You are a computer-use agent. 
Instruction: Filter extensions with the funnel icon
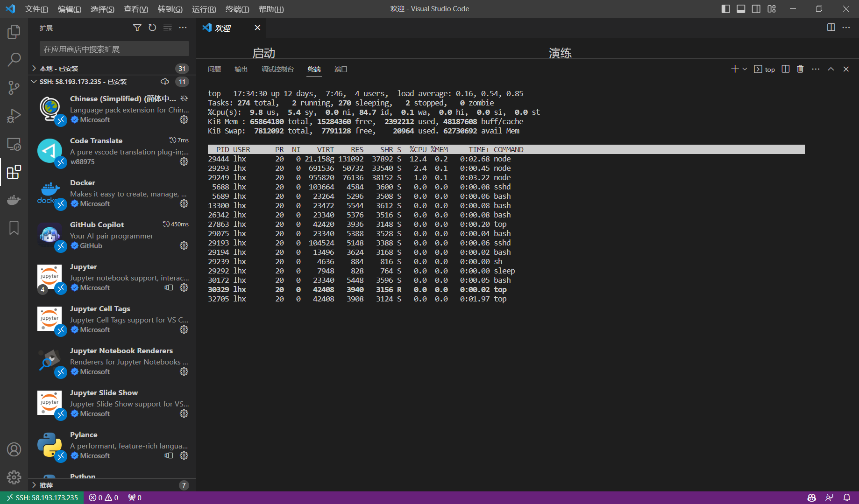(x=137, y=28)
